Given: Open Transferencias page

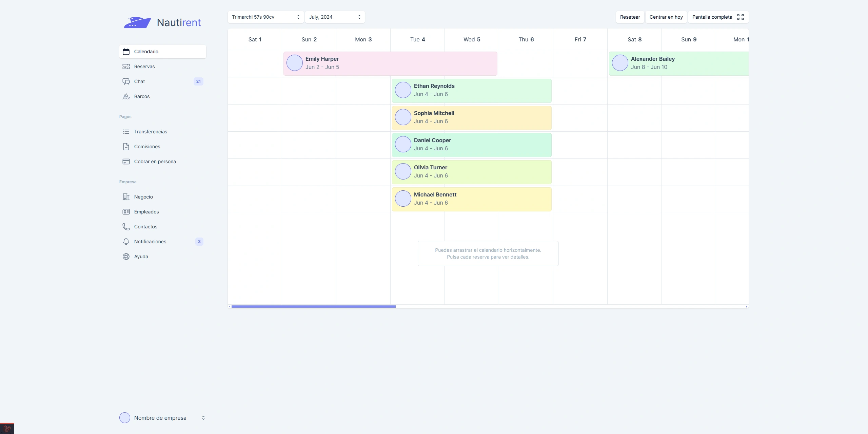Looking at the screenshot, I should [163, 132].
